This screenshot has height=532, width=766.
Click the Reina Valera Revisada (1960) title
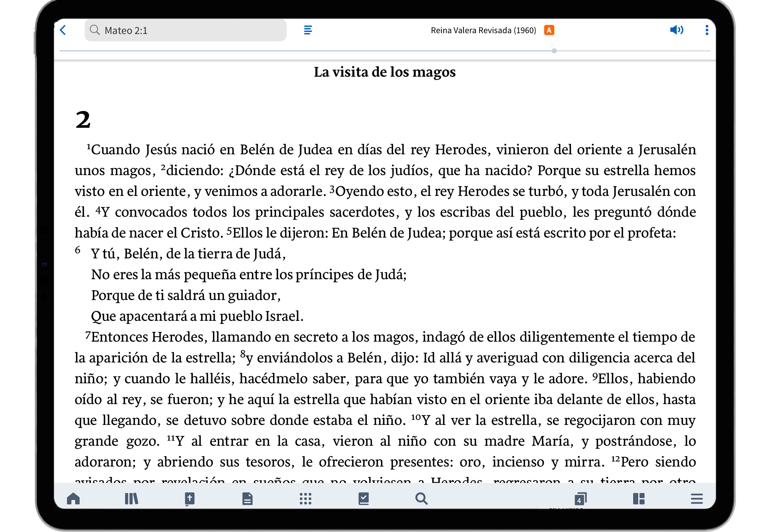483,30
